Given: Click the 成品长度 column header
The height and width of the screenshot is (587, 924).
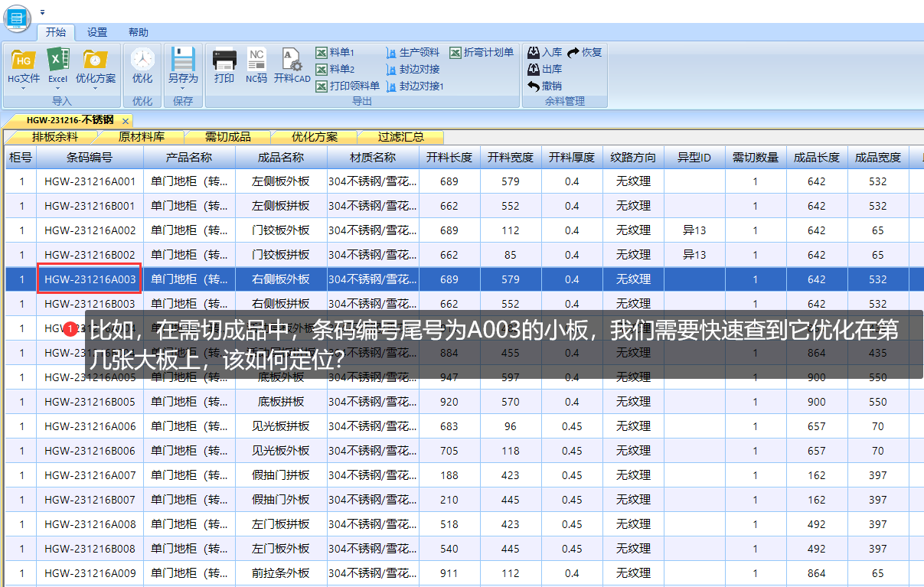Looking at the screenshot, I should 817,157.
